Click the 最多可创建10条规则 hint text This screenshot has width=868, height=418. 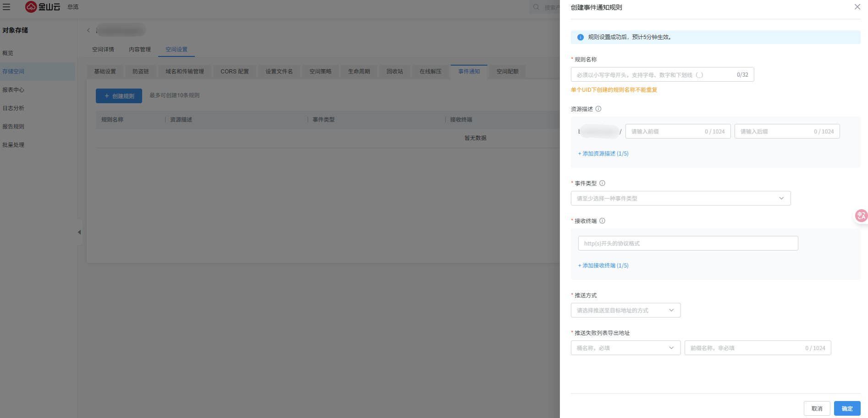(x=175, y=95)
